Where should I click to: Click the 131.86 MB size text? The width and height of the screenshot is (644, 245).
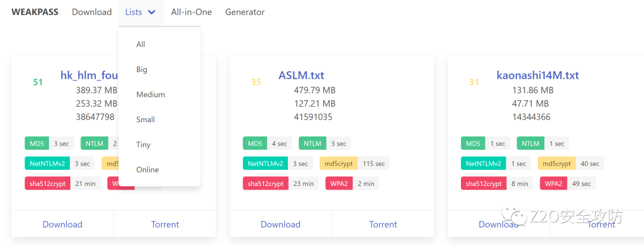pyautogui.click(x=532, y=90)
